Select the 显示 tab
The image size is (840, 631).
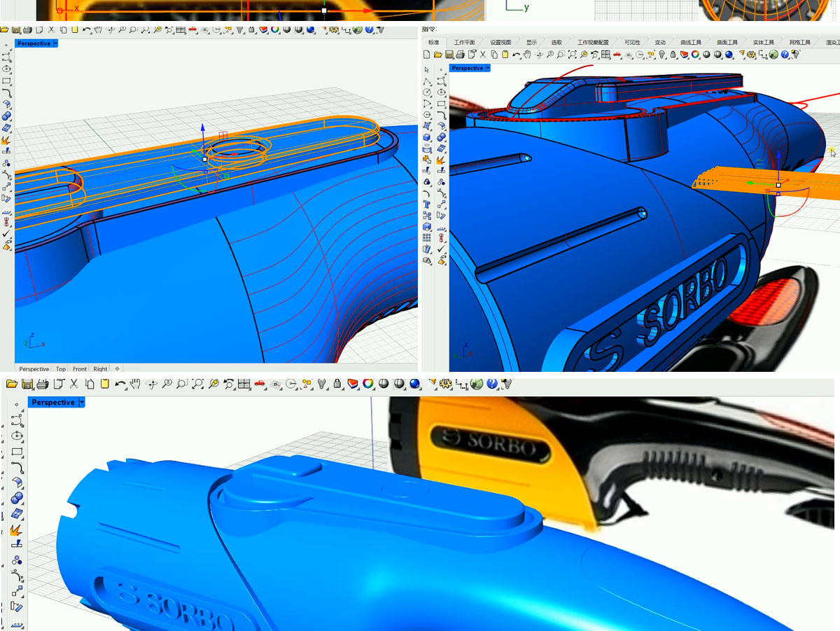click(532, 42)
